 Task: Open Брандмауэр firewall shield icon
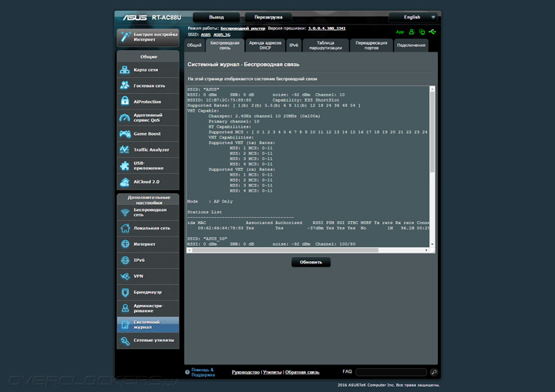click(126, 292)
